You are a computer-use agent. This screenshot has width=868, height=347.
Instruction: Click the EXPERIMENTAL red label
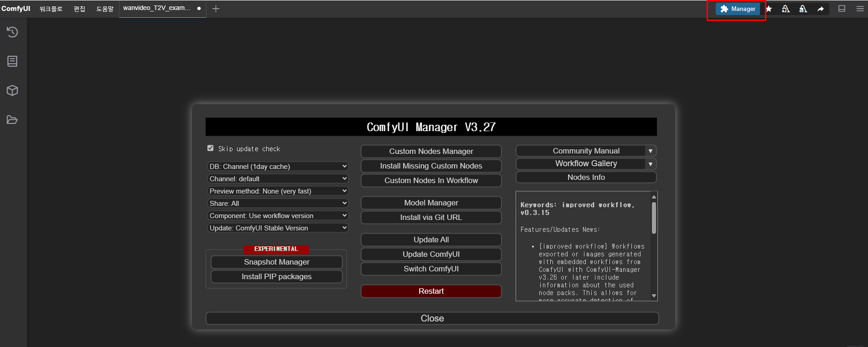[x=276, y=249]
